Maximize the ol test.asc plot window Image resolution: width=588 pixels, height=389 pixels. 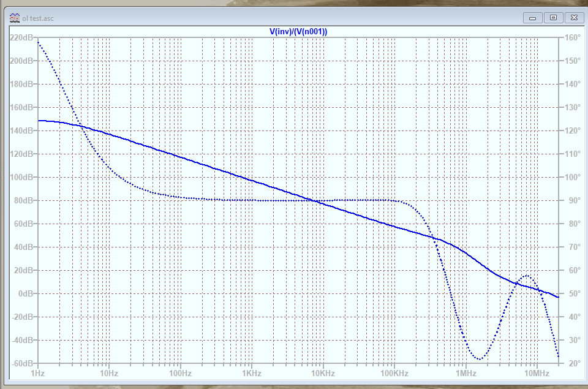(553, 18)
